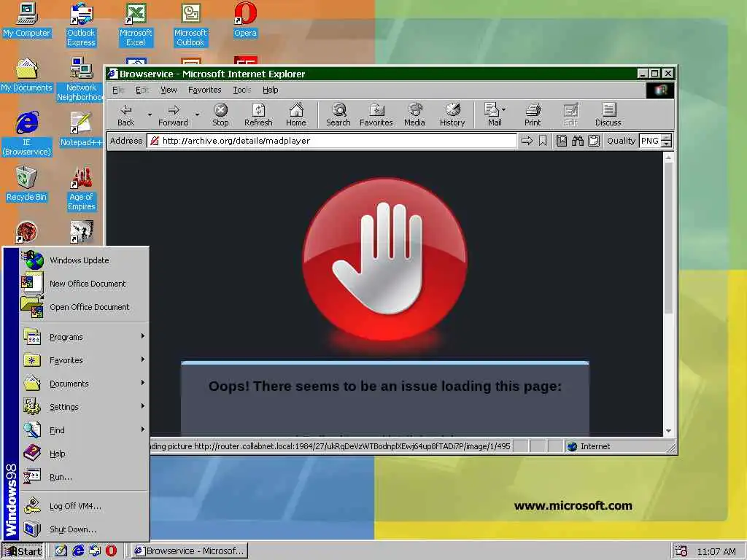Viewport: 747px width, 560px height.
Task: Select Open Office Document
Action: [x=85, y=307]
